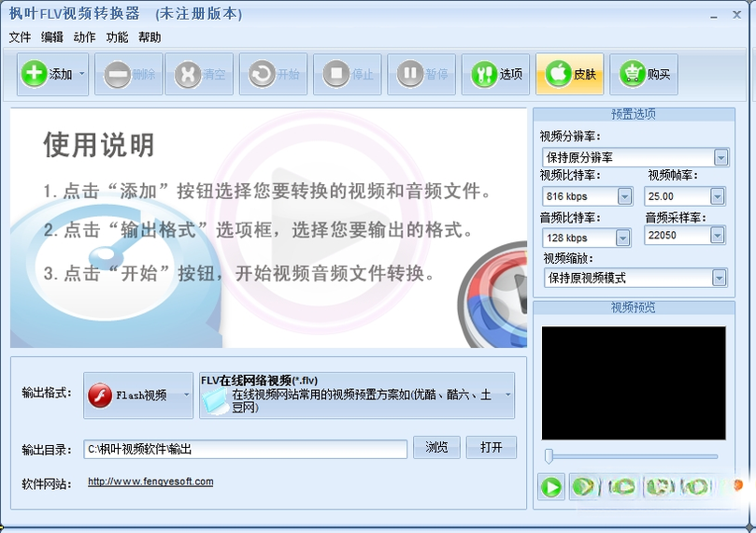756x533 pixels.
Task: Open the 皮肤 (Skin) toolbar button
Action: click(569, 74)
